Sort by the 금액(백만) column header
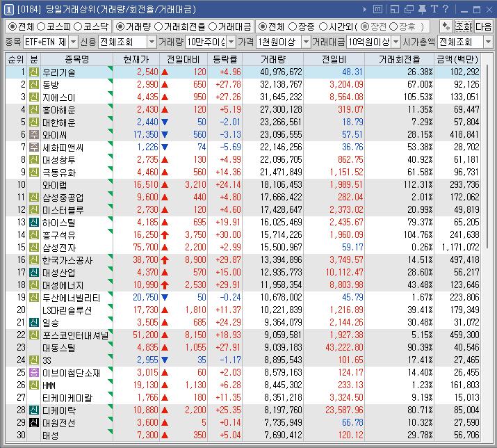This screenshot has width=497, height=448. pos(457,59)
